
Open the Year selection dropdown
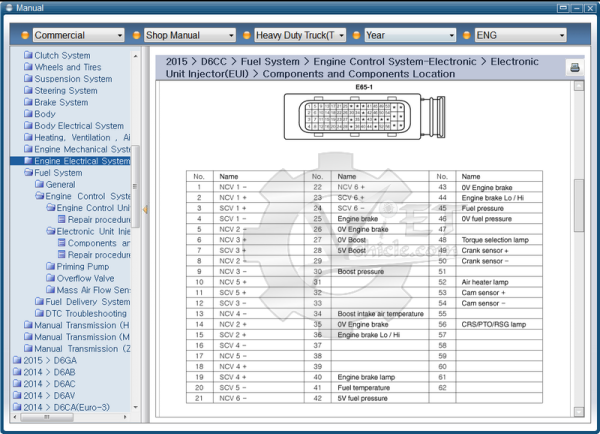pyautogui.click(x=450, y=35)
